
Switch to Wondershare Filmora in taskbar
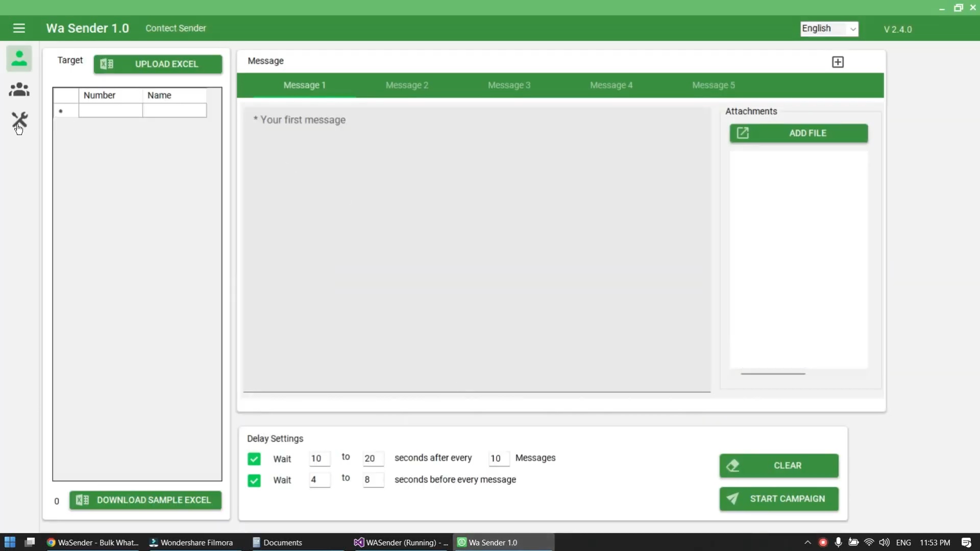point(191,542)
